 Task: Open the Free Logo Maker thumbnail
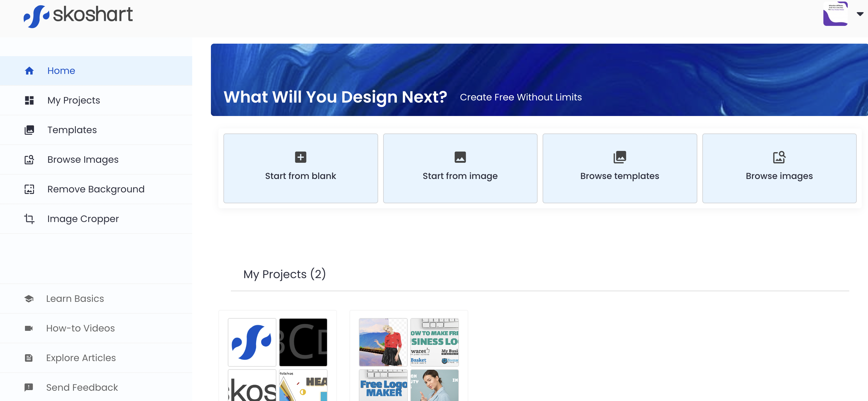[383, 385]
